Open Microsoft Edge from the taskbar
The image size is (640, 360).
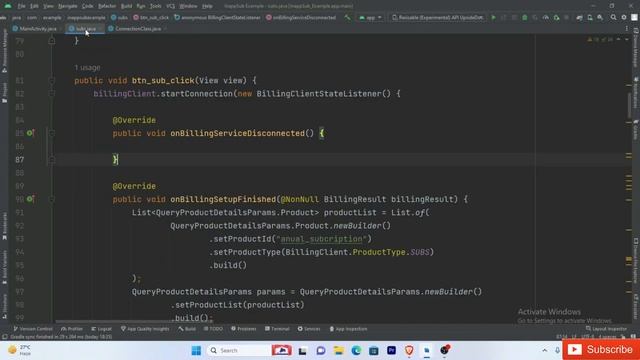[356, 351]
